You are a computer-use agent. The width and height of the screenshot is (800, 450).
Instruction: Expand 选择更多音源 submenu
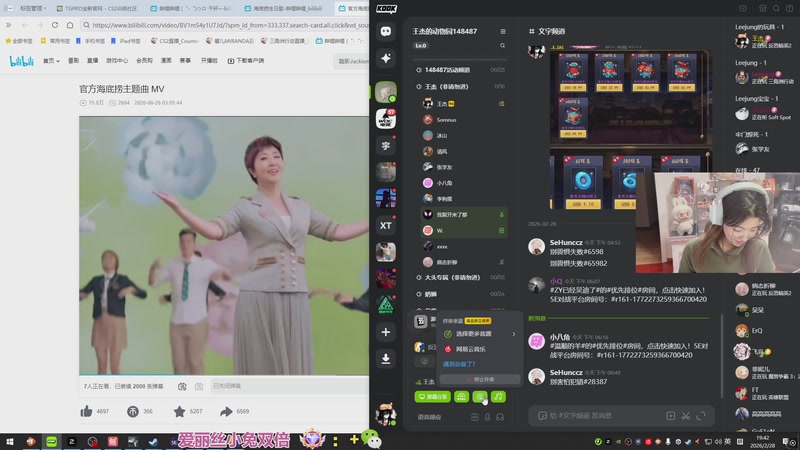point(479,334)
